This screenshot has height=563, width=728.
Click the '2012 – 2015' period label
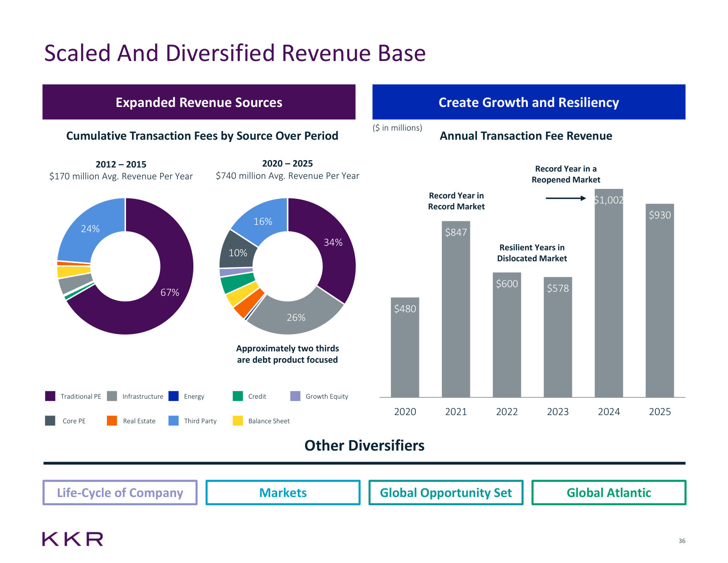coord(121,164)
